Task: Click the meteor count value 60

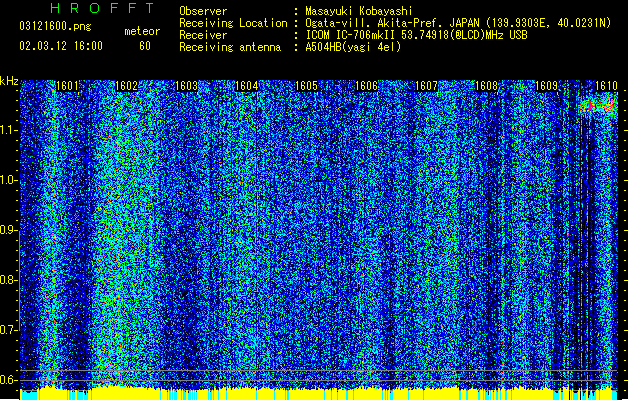Action: coord(145,46)
